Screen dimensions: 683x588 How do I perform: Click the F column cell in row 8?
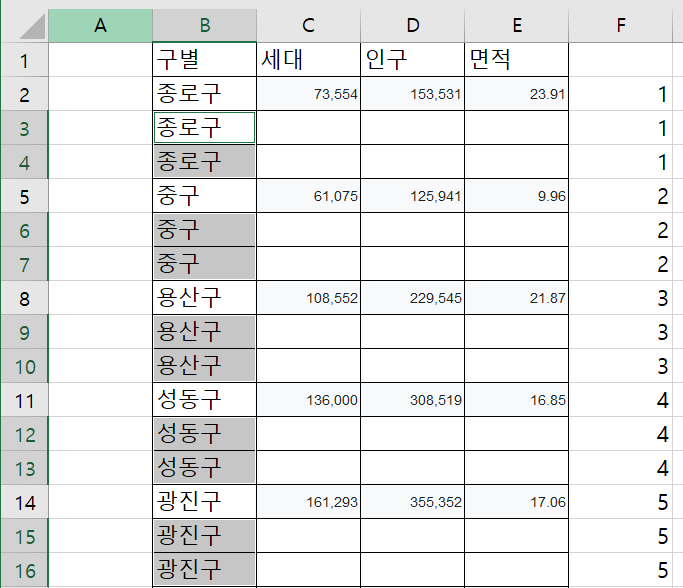pos(621,298)
